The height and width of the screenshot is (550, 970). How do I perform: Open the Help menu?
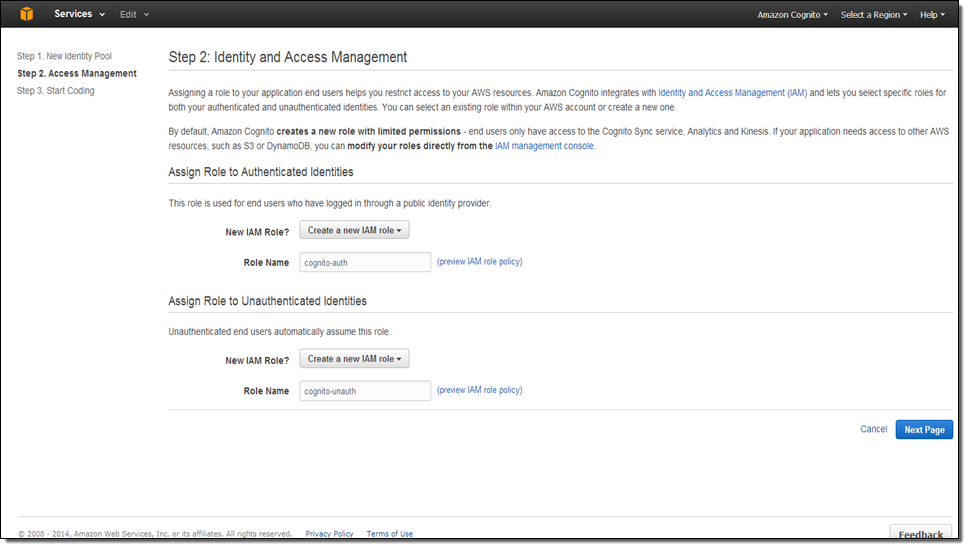tap(932, 15)
